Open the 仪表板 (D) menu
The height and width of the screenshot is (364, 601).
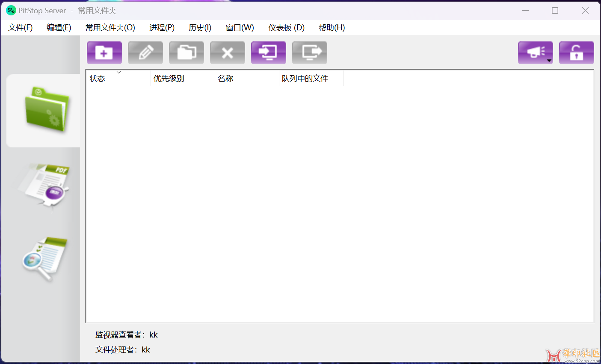pyautogui.click(x=286, y=28)
